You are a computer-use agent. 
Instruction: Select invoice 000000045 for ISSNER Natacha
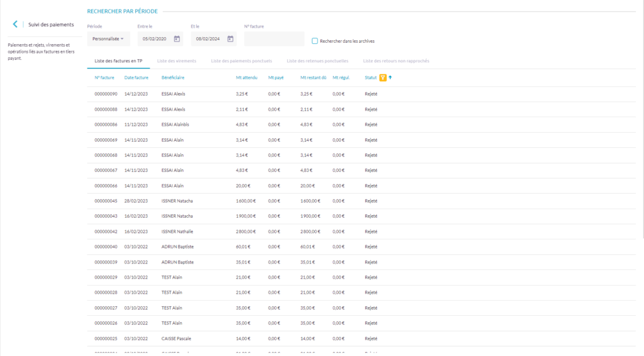point(106,201)
